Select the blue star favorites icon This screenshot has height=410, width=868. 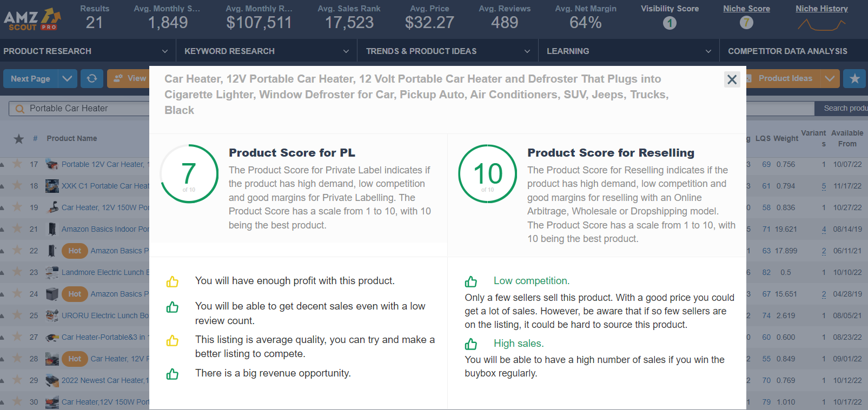855,78
